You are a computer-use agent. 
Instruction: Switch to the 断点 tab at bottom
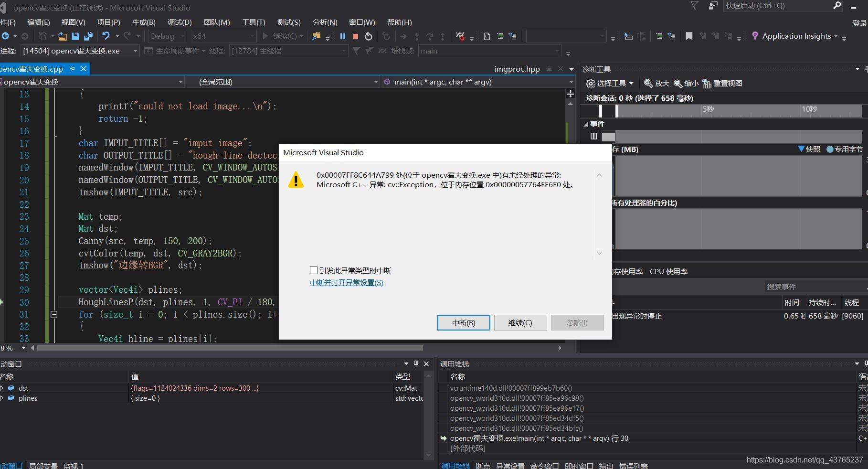(483, 465)
